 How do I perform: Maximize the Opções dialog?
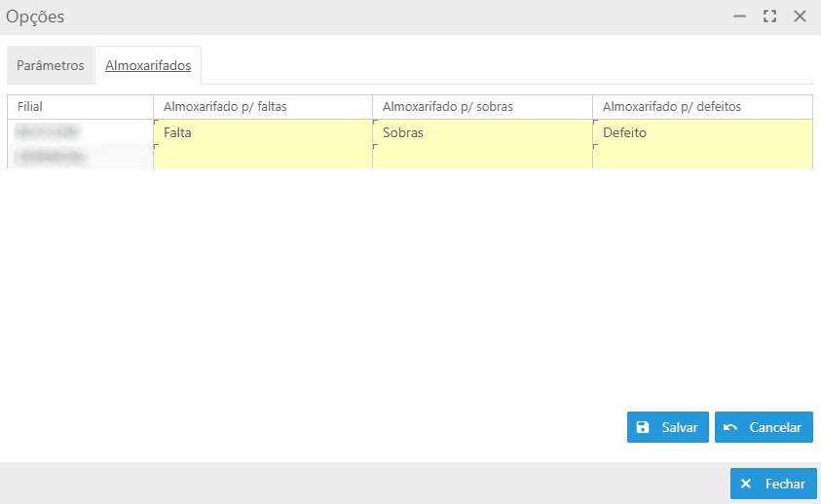tap(769, 17)
